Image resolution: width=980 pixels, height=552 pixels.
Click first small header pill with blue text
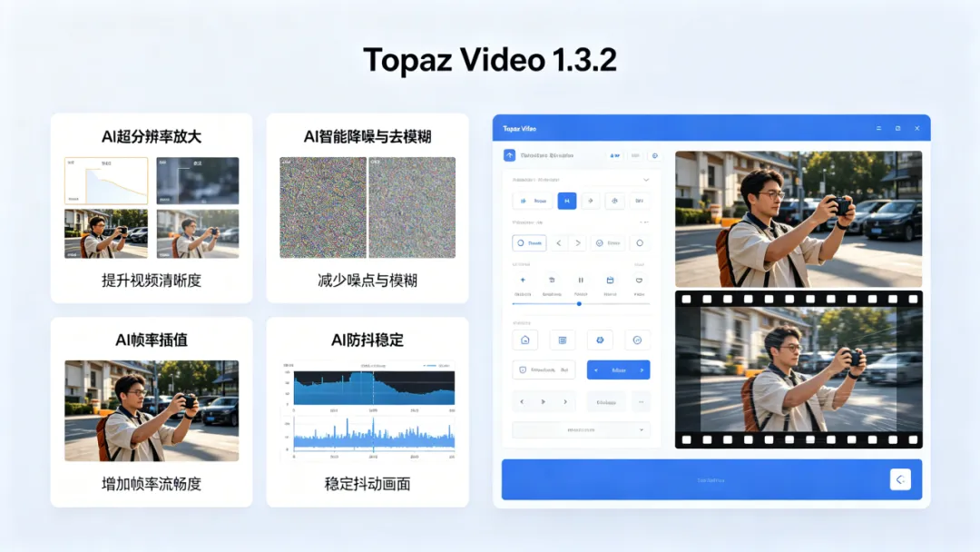(615, 155)
